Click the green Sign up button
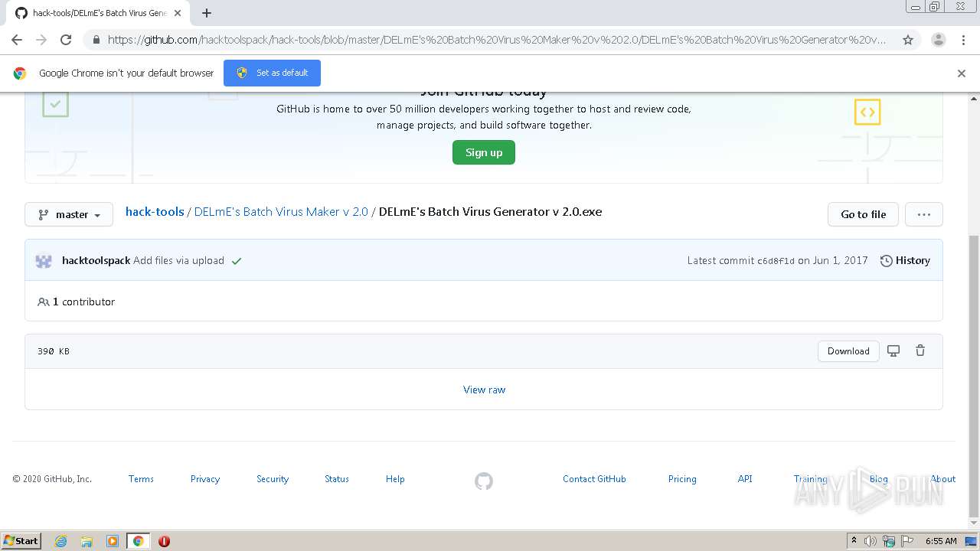 coord(484,152)
